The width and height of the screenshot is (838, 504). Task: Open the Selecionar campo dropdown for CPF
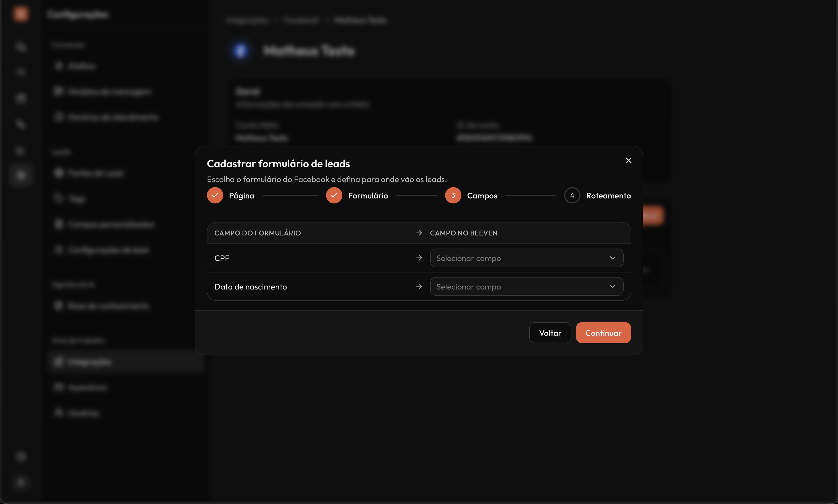526,258
